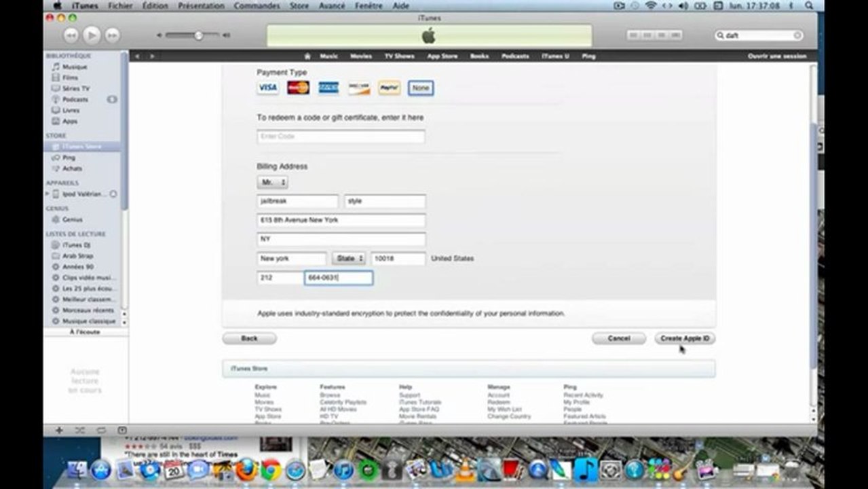Open the Fichier menu
This screenshot has height=489, width=868.
click(120, 5)
